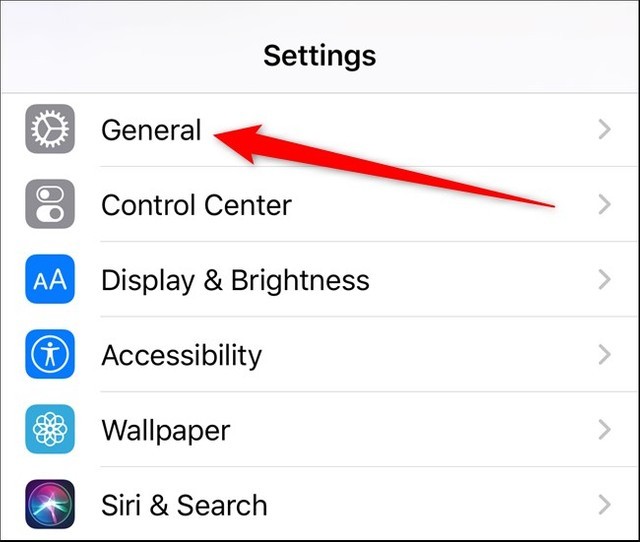Choose the Wallpaper label text
The width and height of the screenshot is (640, 542).
(166, 431)
